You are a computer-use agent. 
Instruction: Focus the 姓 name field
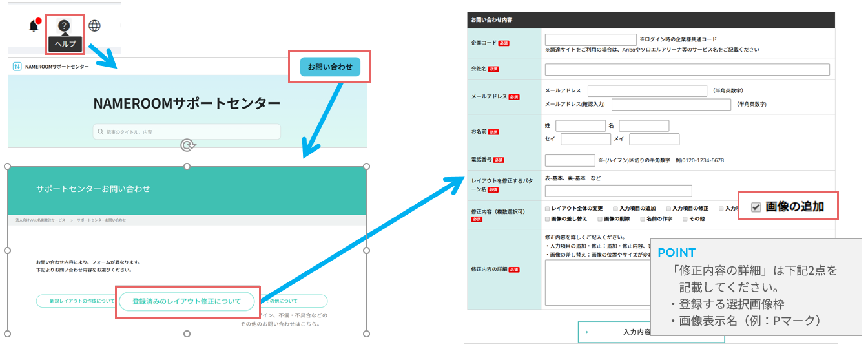[x=580, y=126]
